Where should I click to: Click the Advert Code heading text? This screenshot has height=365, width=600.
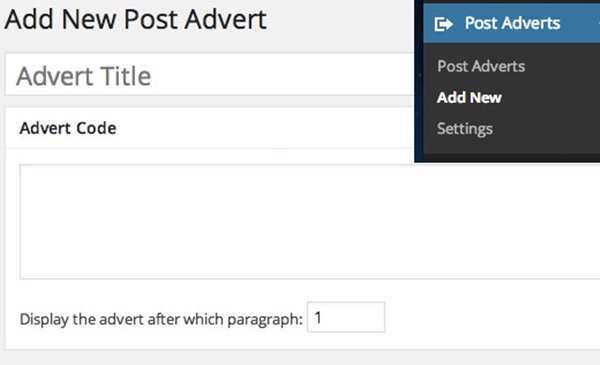coord(68,128)
